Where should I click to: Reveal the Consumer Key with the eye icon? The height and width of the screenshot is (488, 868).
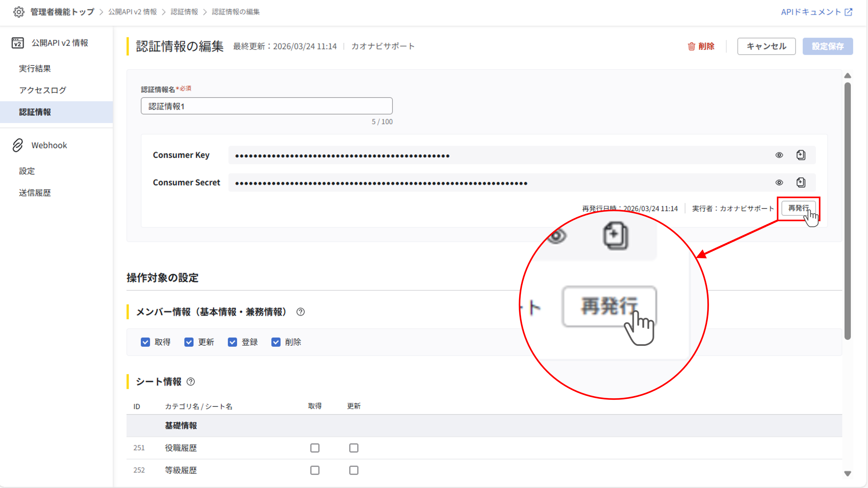click(x=779, y=155)
